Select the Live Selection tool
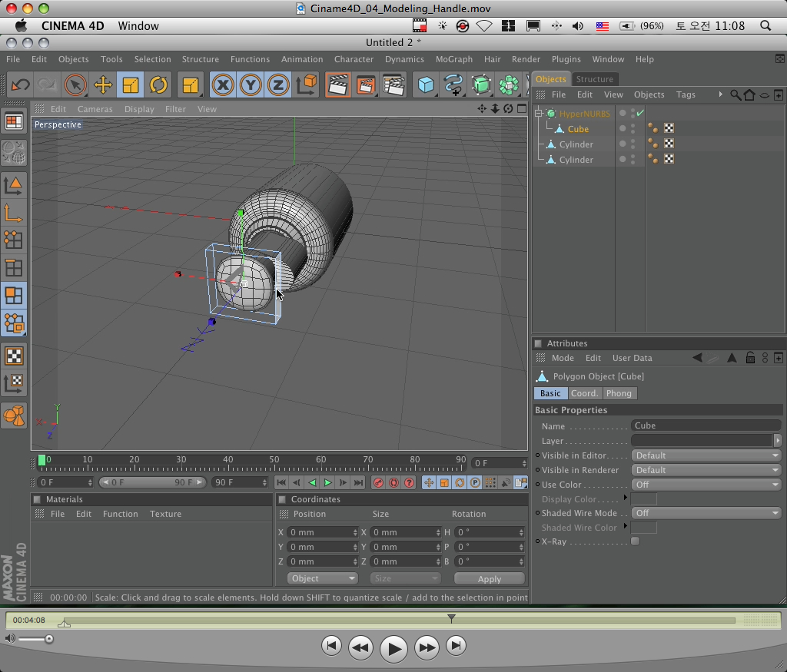The image size is (787, 672). pos(75,84)
